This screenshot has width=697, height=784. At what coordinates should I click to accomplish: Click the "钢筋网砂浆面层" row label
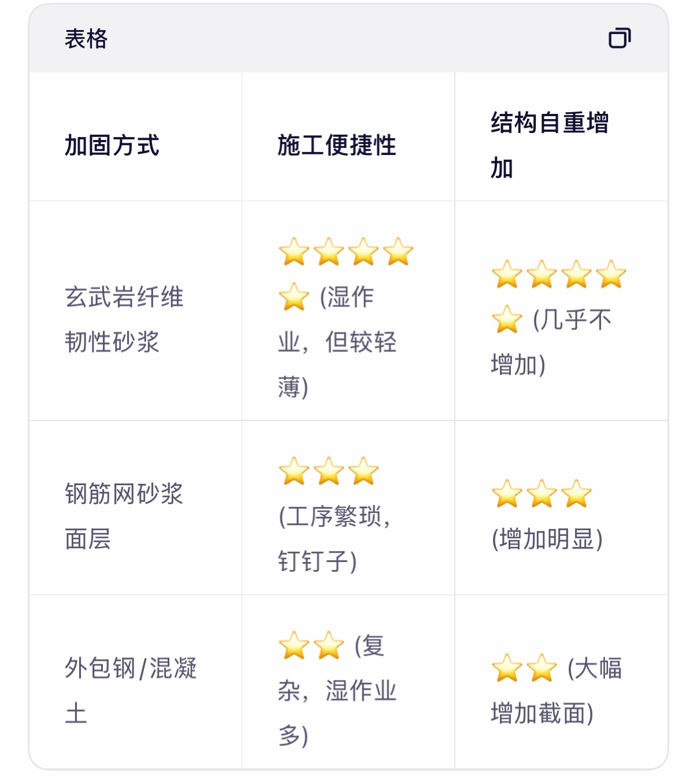coord(124,516)
